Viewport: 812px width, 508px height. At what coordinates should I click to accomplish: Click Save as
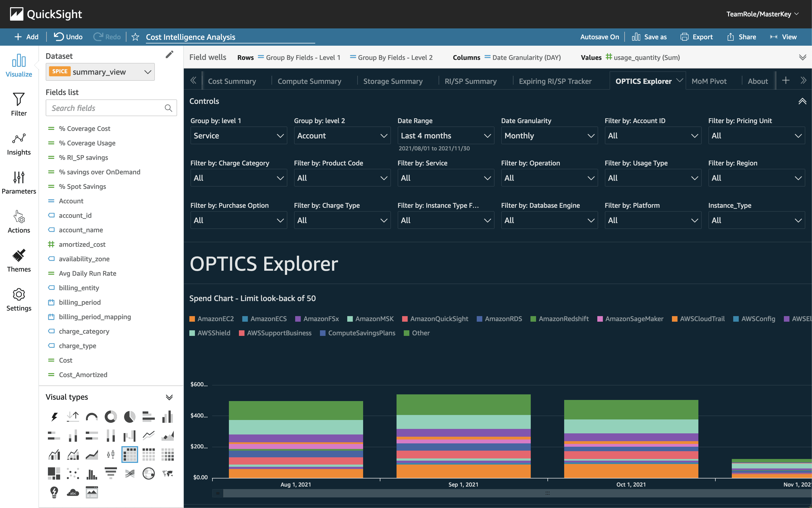(649, 36)
